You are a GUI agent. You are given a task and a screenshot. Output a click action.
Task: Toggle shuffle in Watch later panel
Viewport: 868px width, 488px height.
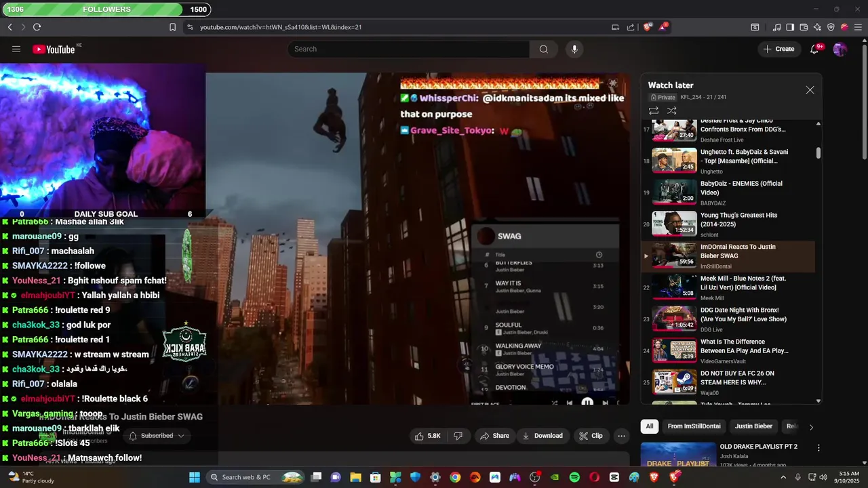click(671, 110)
